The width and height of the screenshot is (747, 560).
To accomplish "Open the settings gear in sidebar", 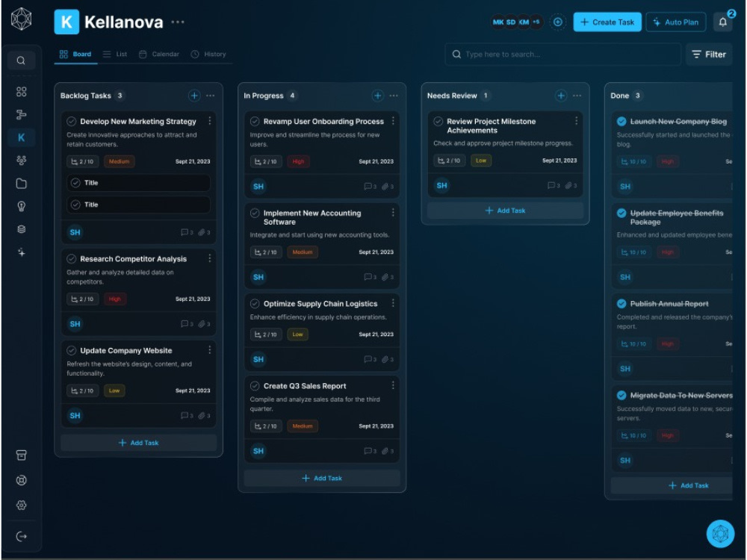I will (21, 505).
